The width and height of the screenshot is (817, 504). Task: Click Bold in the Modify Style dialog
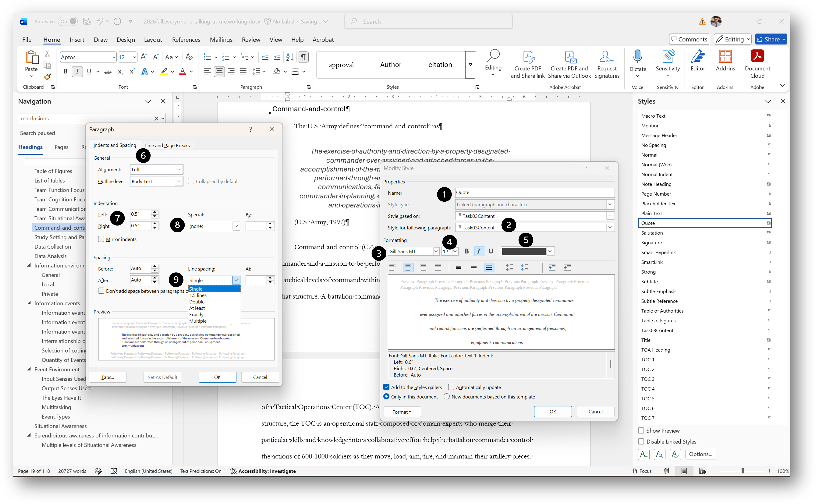[x=466, y=251]
